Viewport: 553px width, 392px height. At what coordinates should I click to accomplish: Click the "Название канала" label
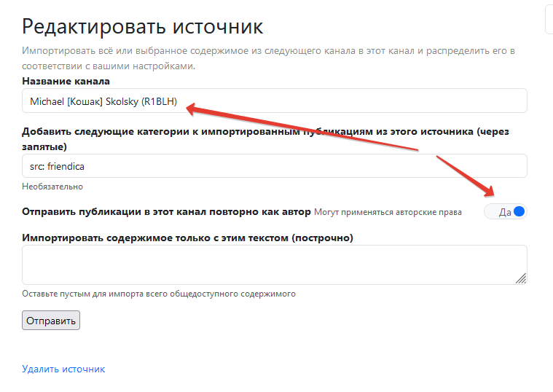click(x=66, y=81)
